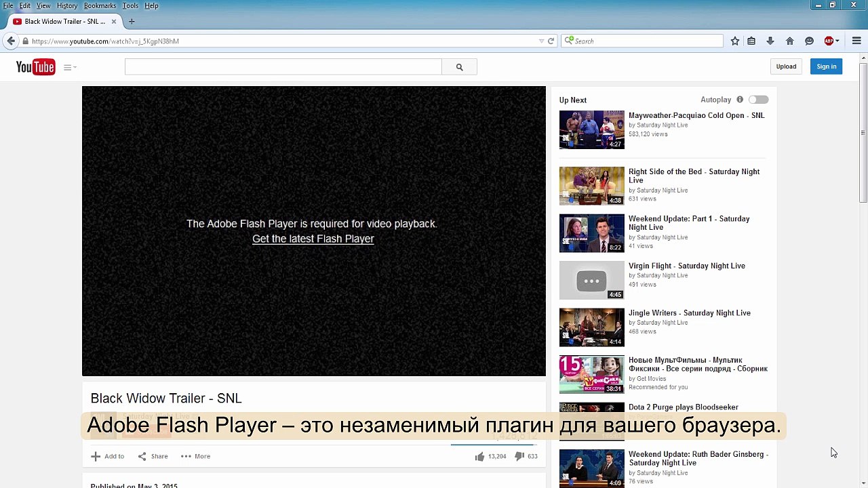Like the video with thumbs up
This screenshot has width=868, height=488.
[x=480, y=456]
